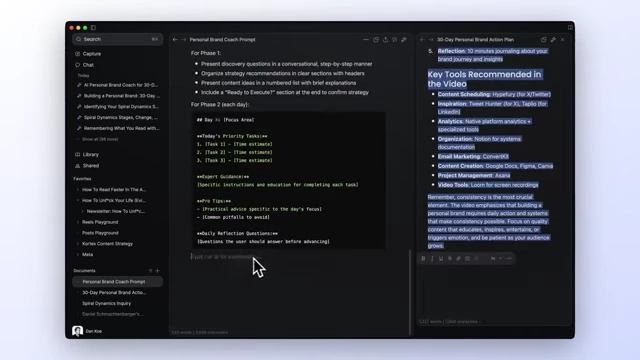Click the horizontal line icon in the Coach Prompt header
Image resolution: width=640 pixels, height=360 pixels.
pyautogui.click(x=366, y=40)
